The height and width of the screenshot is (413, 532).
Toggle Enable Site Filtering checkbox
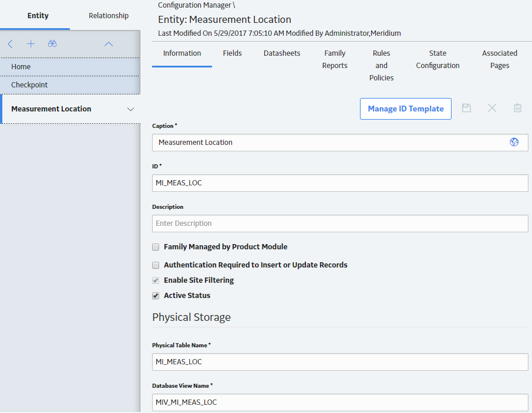[156, 280]
